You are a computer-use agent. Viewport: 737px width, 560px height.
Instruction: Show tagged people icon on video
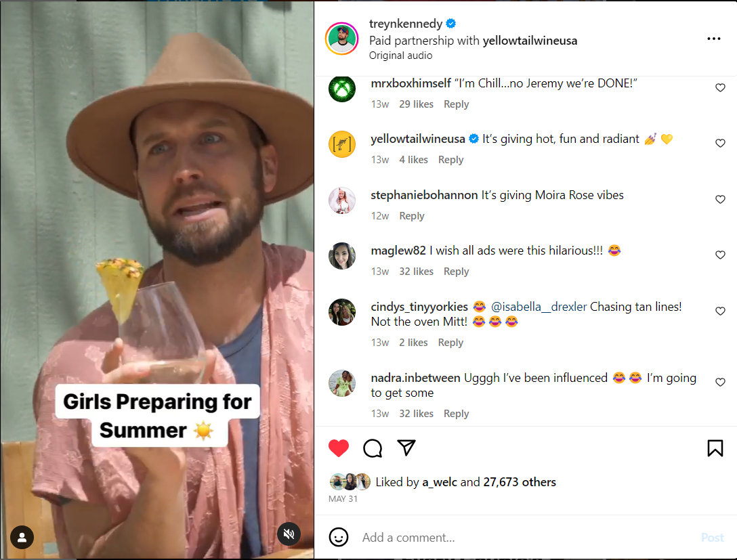coord(22,538)
